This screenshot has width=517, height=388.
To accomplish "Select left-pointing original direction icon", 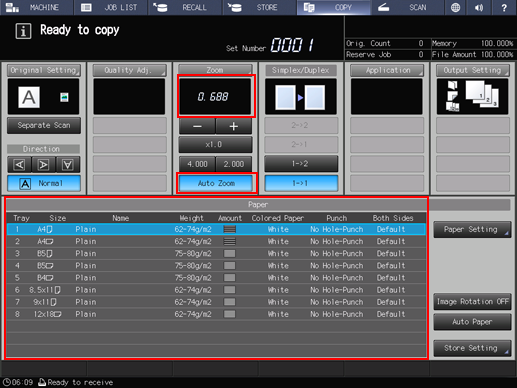I will tap(20, 165).
